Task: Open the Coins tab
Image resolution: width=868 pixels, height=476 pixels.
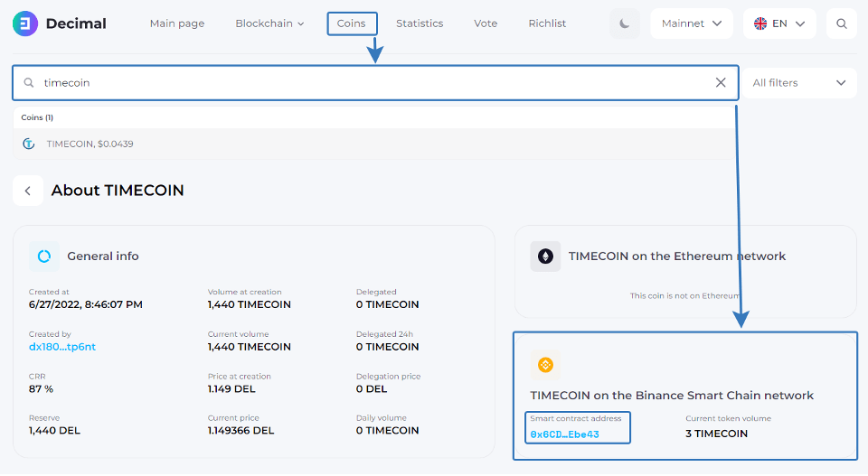Action: click(x=352, y=23)
